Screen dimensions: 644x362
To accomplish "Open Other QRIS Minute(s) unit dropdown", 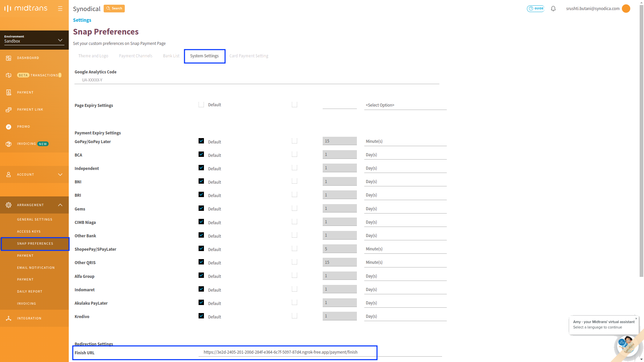I will tap(405, 262).
